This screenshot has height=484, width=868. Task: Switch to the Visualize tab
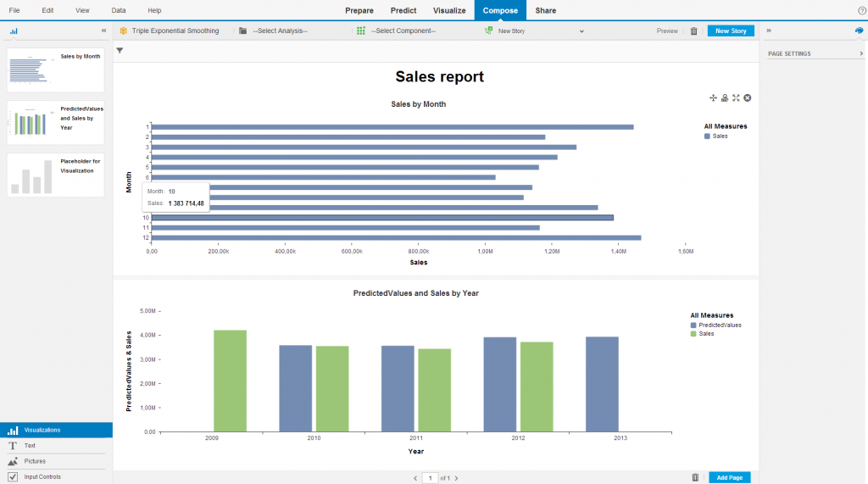click(449, 10)
